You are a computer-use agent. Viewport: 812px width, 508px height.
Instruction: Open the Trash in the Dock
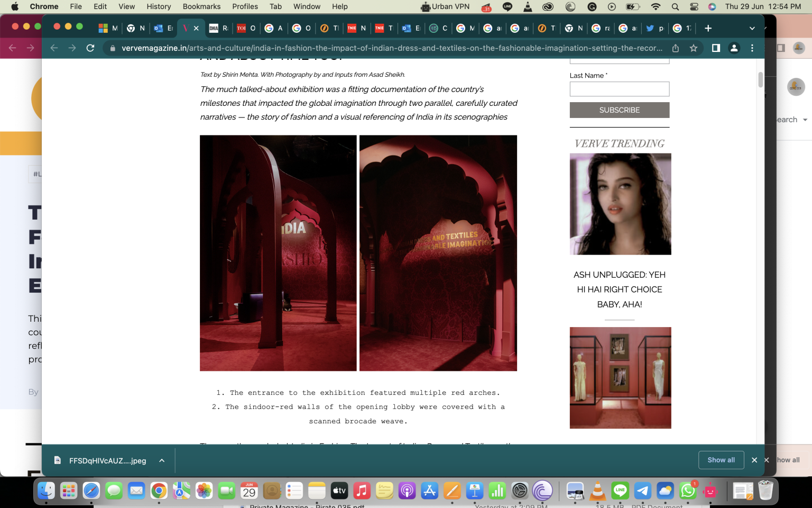(765, 491)
